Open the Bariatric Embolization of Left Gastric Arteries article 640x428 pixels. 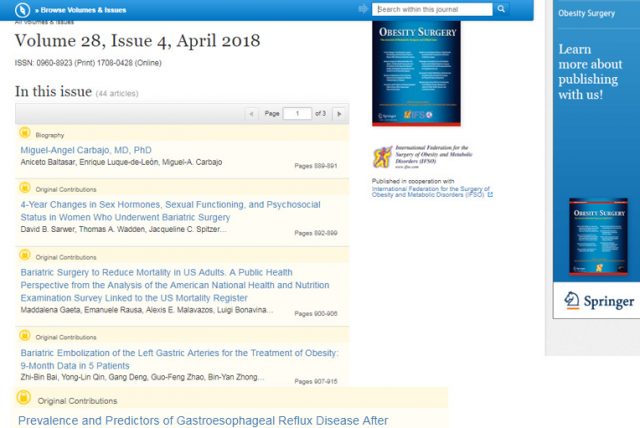click(x=180, y=353)
